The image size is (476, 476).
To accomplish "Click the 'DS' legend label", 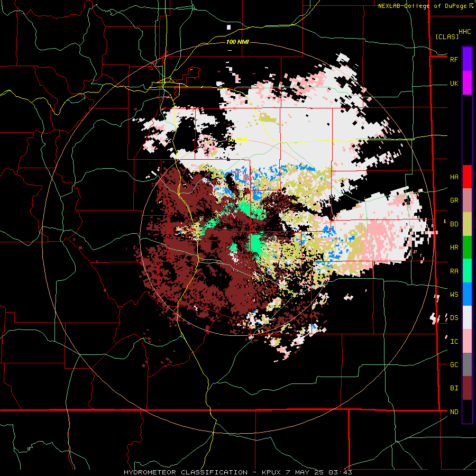I will [x=454, y=318].
